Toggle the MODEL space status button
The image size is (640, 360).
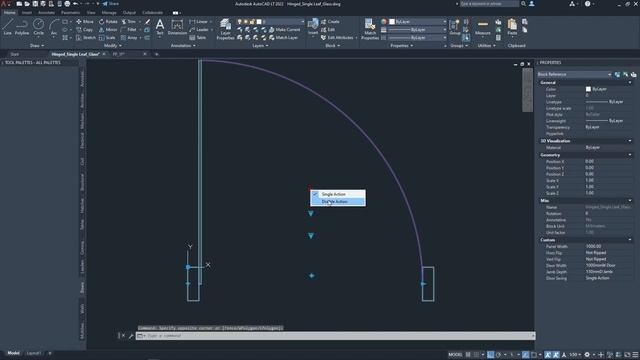pyautogui.click(x=455, y=355)
